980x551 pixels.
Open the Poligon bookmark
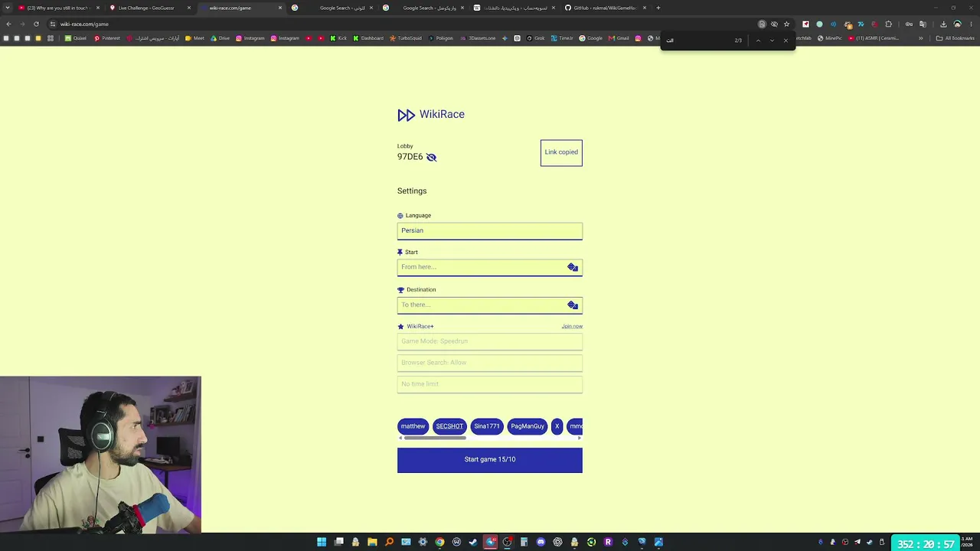pyautogui.click(x=441, y=38)
